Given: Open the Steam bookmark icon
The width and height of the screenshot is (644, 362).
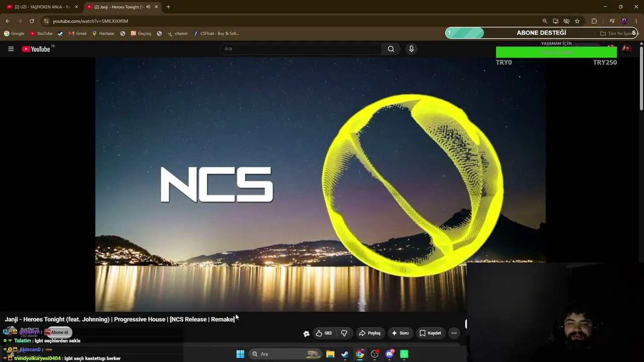Looking at the screenshot, I should pos(60,34).
